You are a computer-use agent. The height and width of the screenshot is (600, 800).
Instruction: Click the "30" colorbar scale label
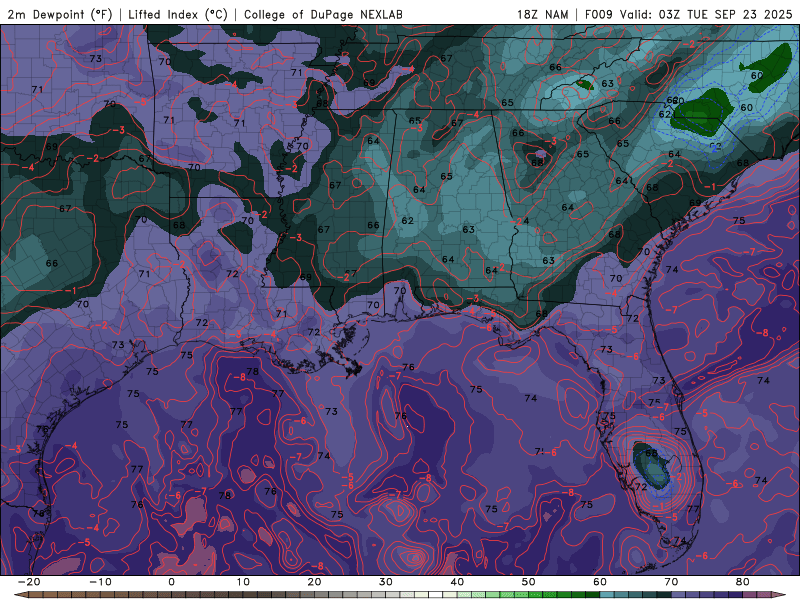(386, 582)
